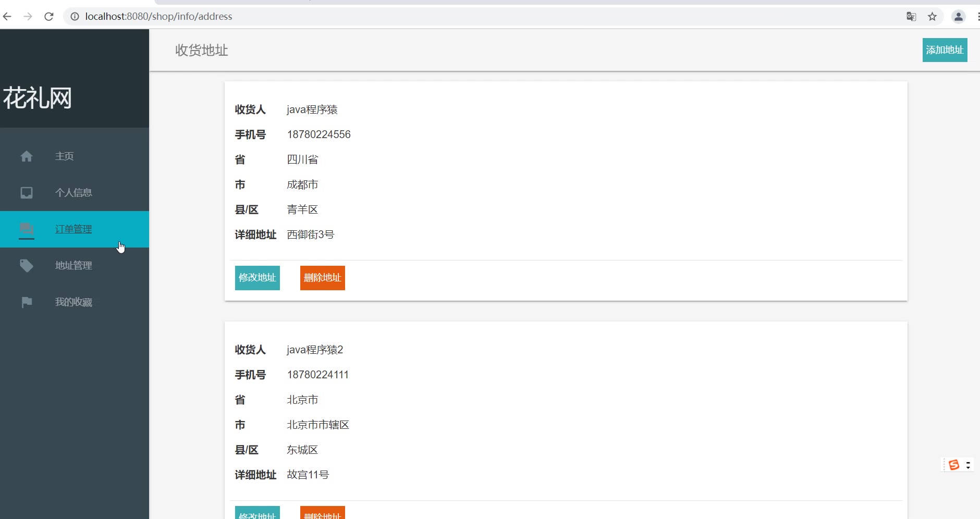Viewport: 980px width, 519px height.
Task: Reload the page with the refresh icon
Action: coord(49,17)
